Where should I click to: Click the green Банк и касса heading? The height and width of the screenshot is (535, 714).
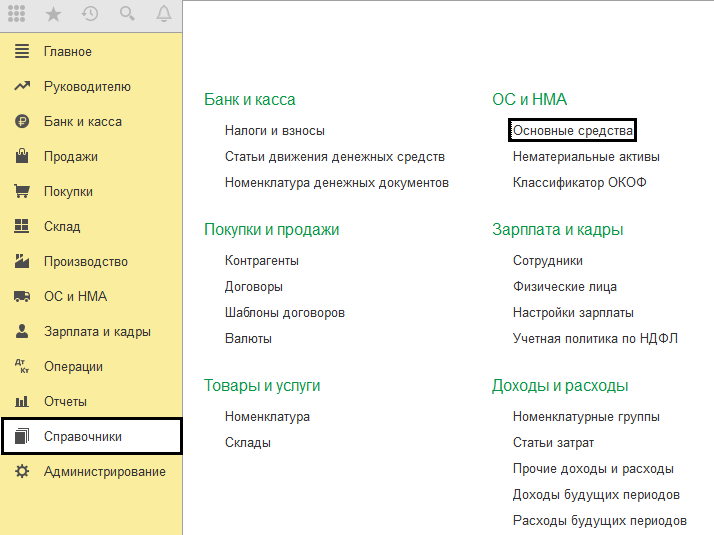(250, 99)
